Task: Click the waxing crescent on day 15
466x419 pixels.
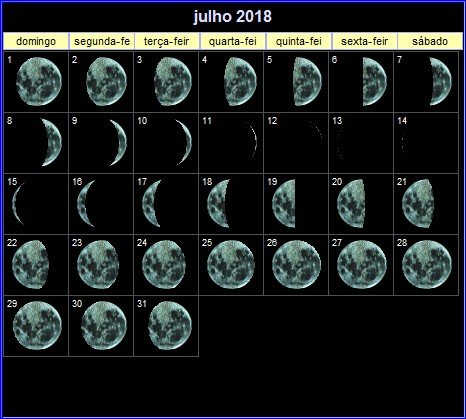Action: (18, 203)
